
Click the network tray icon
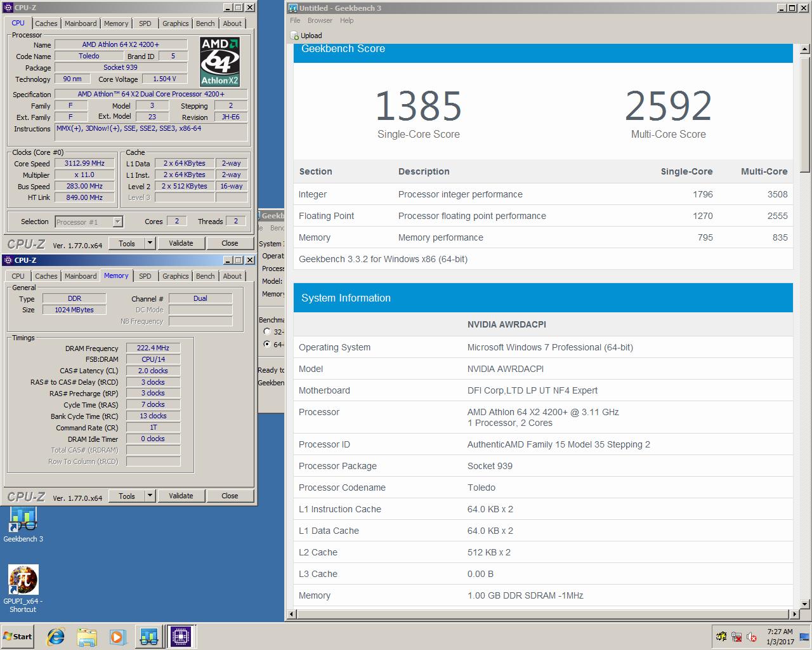pos(737,637)
